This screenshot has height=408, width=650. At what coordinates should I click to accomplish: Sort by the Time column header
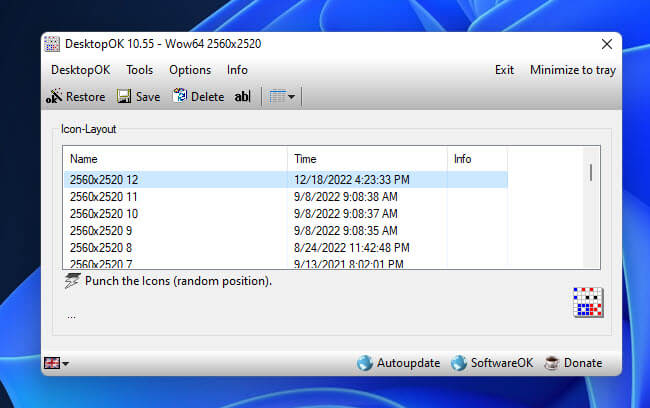tap(367, 159)
